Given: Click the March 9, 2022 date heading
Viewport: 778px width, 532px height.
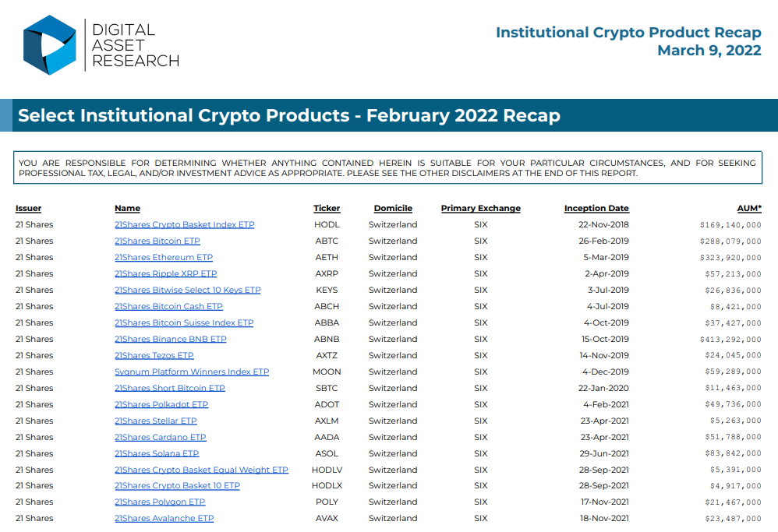Looking at the screenshot, I should pyautogui.click(x=709, y=50).
